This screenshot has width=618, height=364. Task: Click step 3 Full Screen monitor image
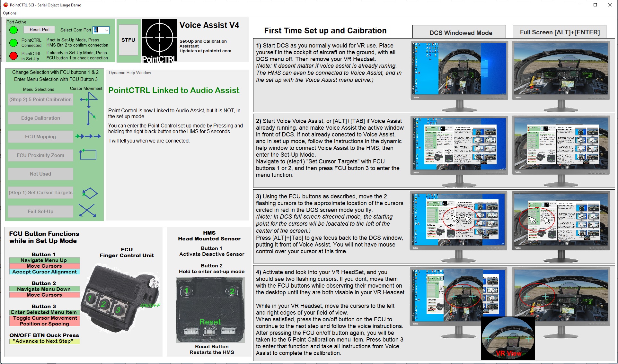pos(561,227)
